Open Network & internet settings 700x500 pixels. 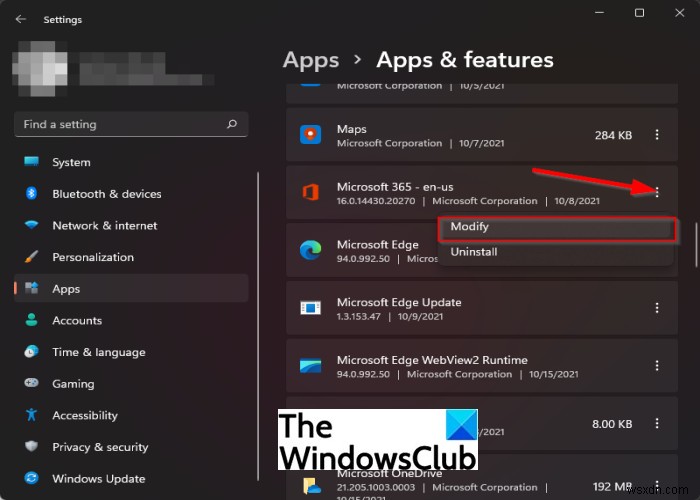[131, 225]
